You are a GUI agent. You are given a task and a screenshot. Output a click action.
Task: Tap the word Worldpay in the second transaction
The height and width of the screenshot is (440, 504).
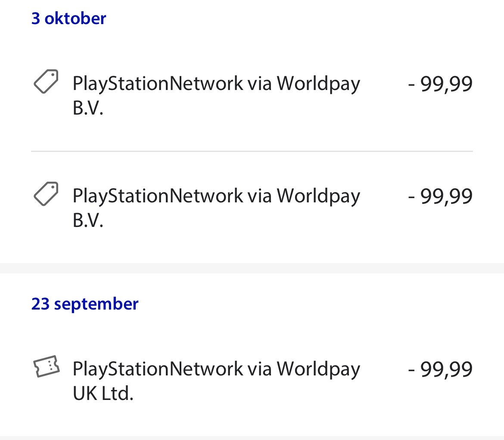318,197
